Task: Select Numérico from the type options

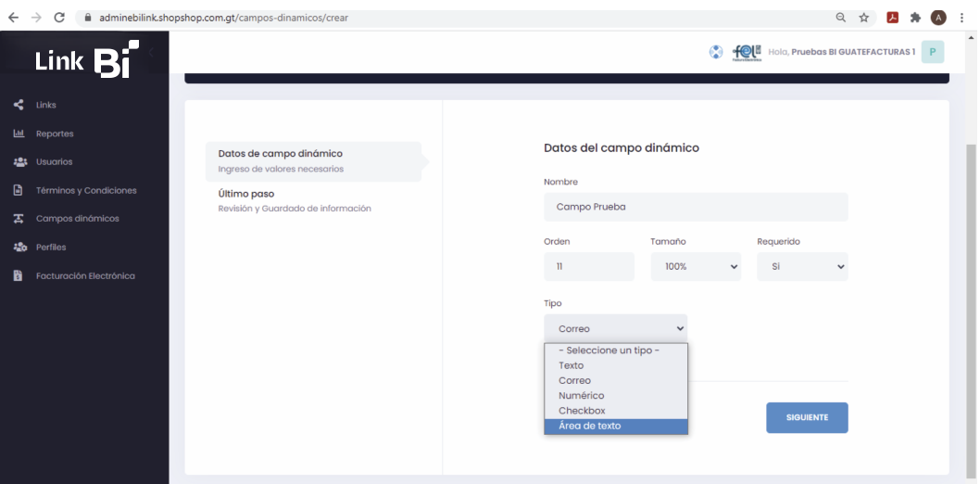Action: coord(581,396)
